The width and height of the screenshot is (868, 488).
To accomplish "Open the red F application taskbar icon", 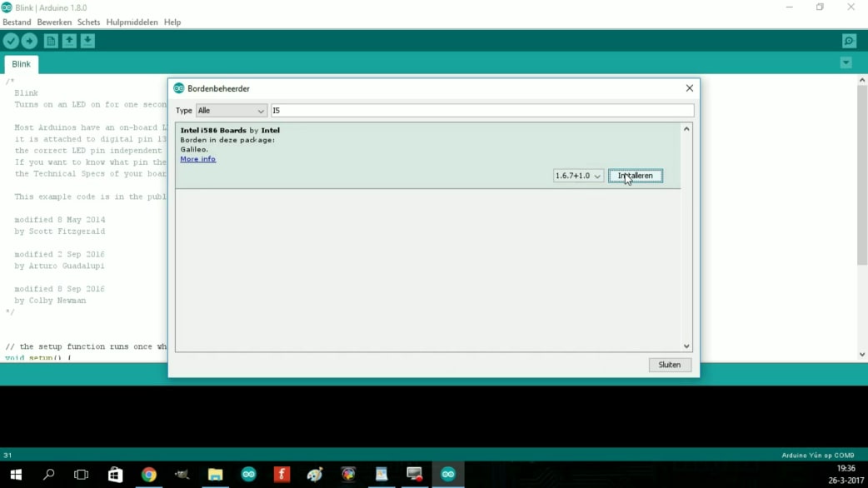I will [x=282, y=475].
